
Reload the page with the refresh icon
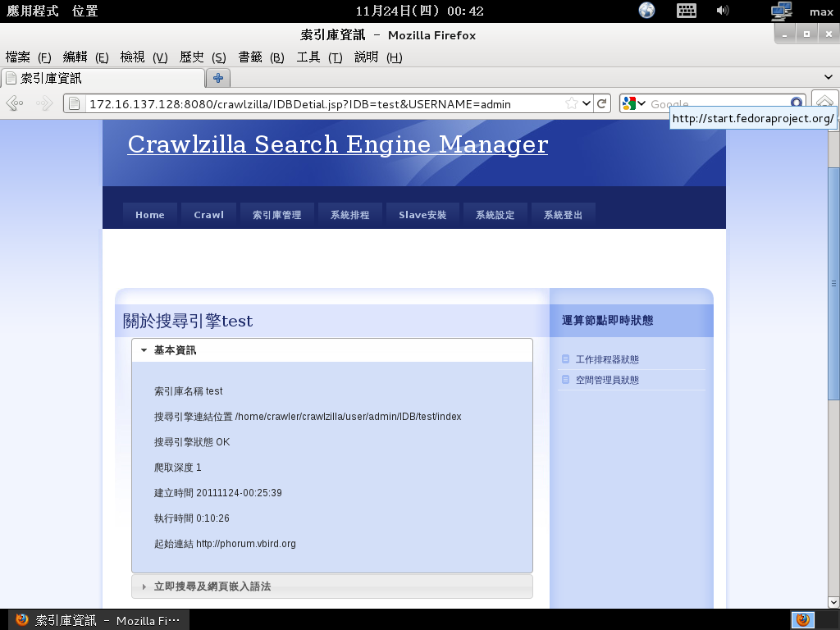pos(602,103)
